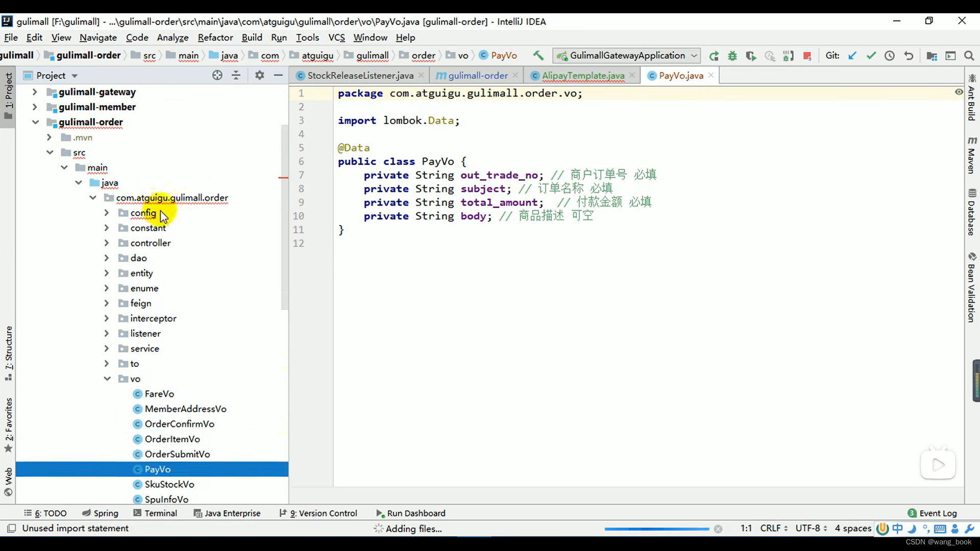Viewport: 980px width, 551px height.
Task: Update project via Git blue arrow
Action: coord(852,56)
